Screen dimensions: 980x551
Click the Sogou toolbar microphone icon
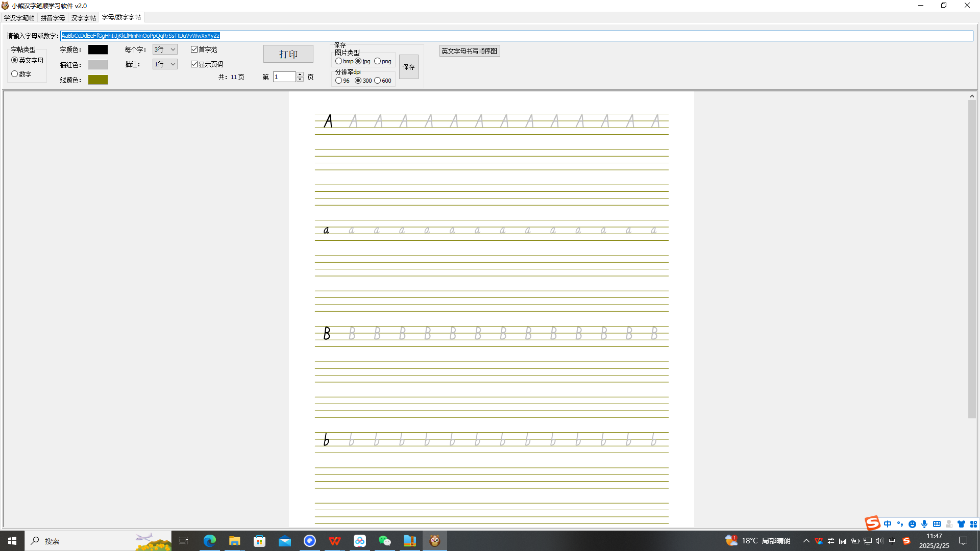coord(924,524)
